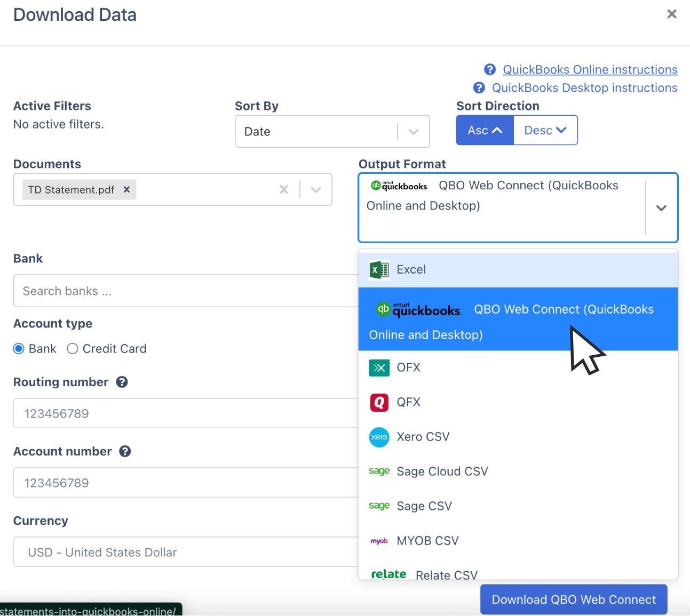Image resolution: width=690 pixels, height=616 pixels.
Task: Clear all selected documents
Action: click(284, 189)
